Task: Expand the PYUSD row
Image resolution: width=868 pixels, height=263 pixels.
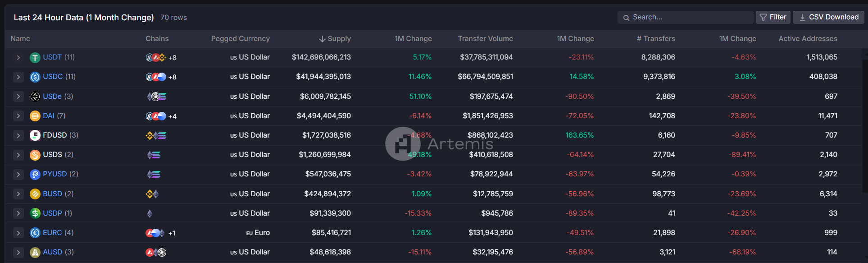Action: [x=18, y=175]
